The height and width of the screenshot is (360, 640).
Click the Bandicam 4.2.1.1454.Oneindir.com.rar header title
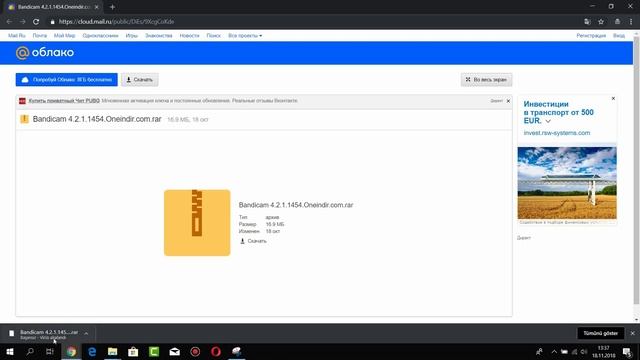(x=97, y=119)
